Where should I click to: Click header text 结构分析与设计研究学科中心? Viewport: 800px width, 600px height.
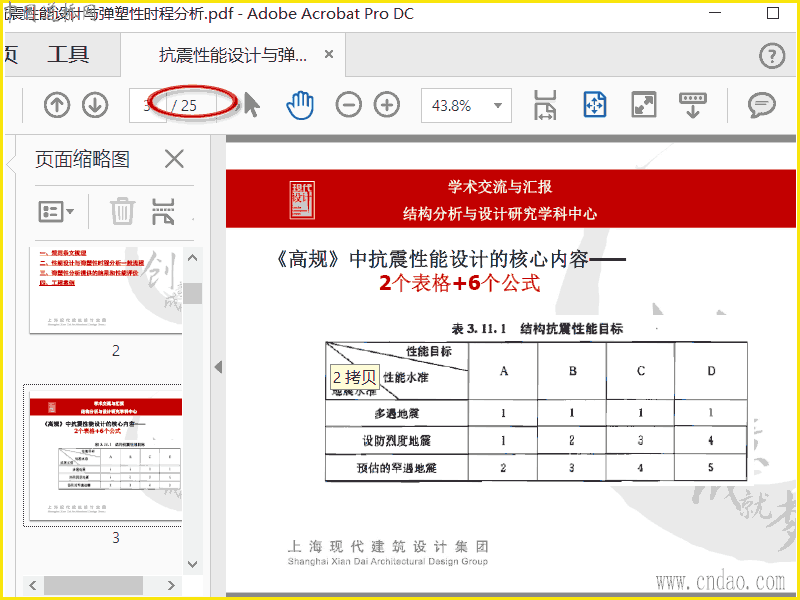499,213
